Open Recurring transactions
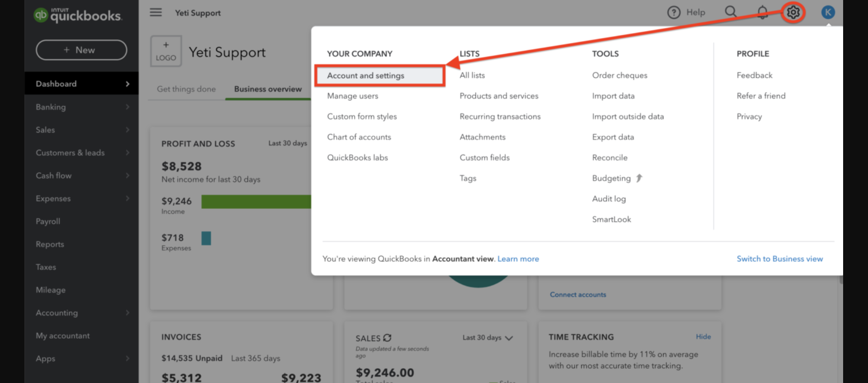The image size is (868, 383). click(500, 116)
